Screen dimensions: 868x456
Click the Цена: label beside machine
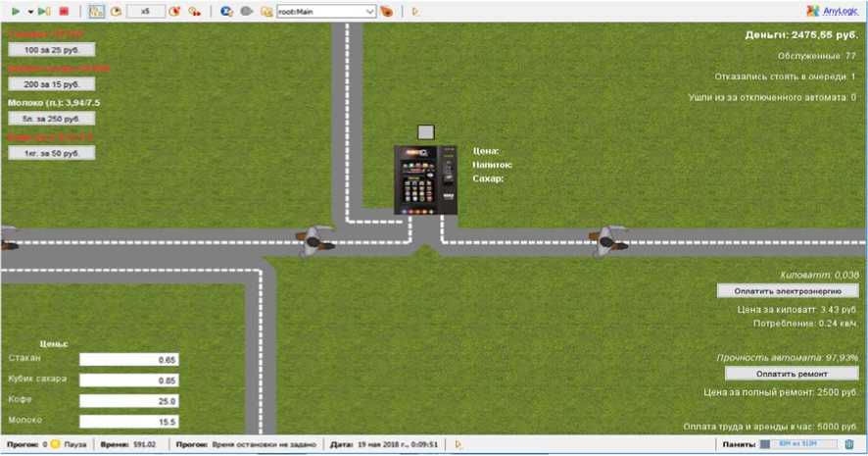(x=486, y=151)
